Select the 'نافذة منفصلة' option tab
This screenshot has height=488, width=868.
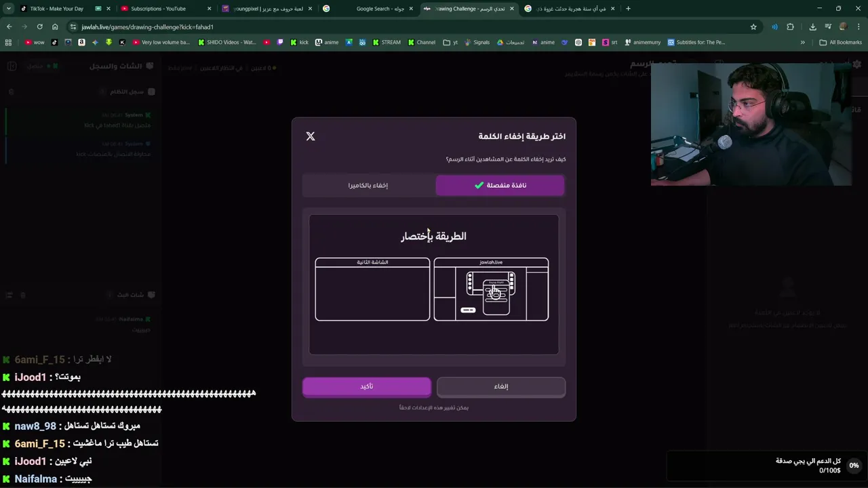(x=500, y=185)
